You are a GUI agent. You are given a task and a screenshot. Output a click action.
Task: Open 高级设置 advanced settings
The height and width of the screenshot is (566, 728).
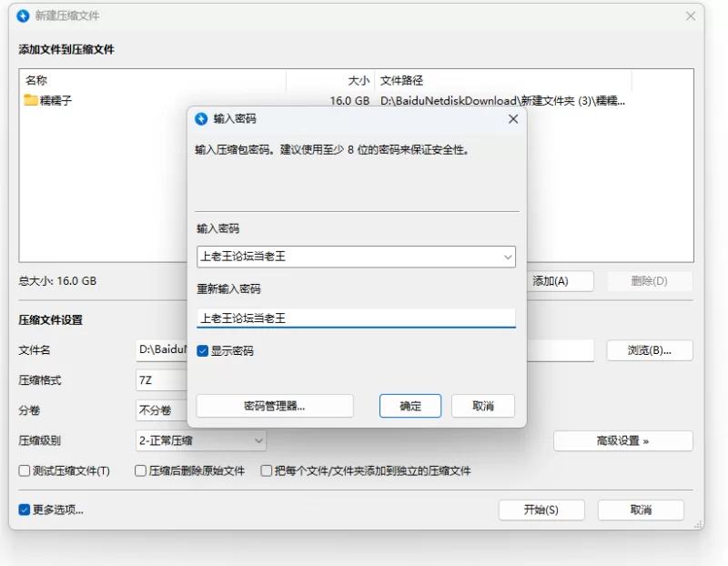pyautogui.click(x=622, y=440)
